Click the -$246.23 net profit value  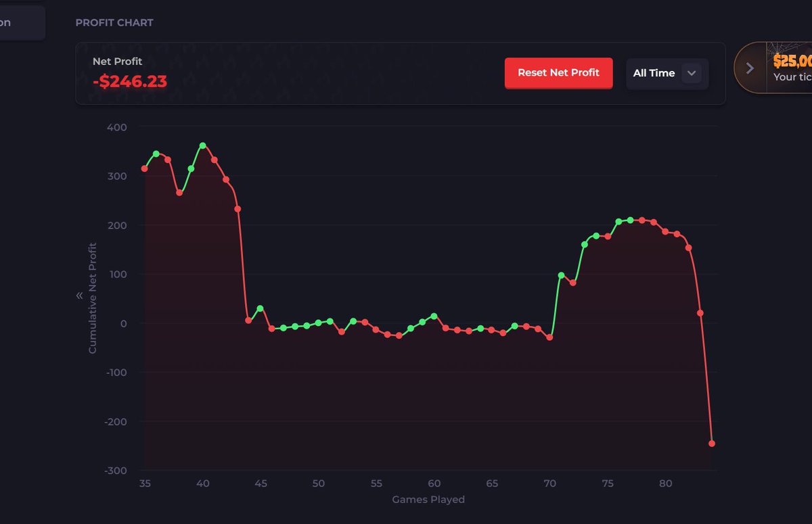click(x=130, y=82)
